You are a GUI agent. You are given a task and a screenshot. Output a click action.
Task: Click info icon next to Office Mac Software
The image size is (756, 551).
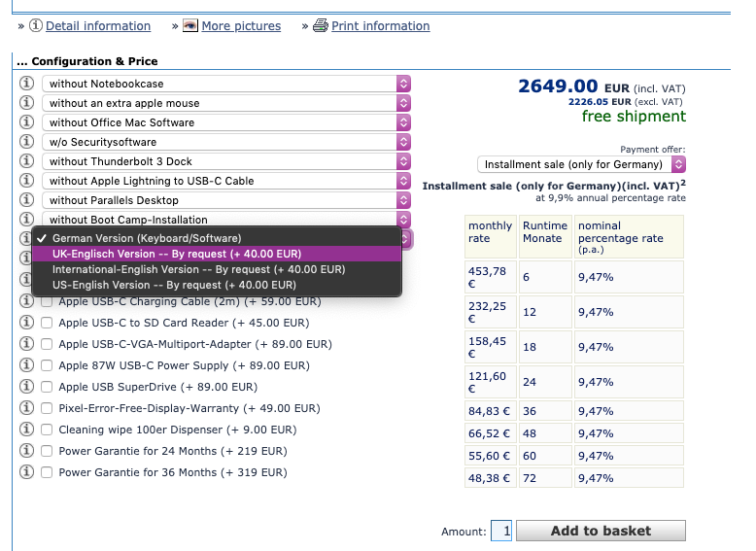(26, 122)
